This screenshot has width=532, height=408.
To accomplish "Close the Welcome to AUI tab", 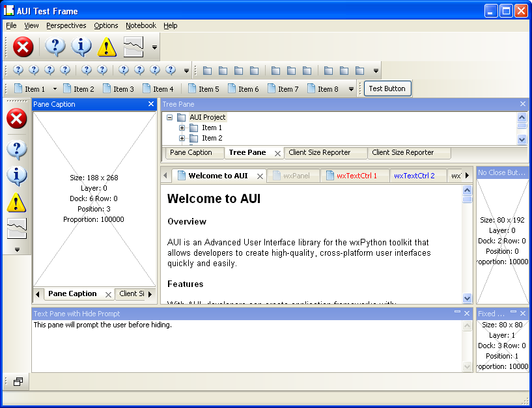I will tap(260, 176).
